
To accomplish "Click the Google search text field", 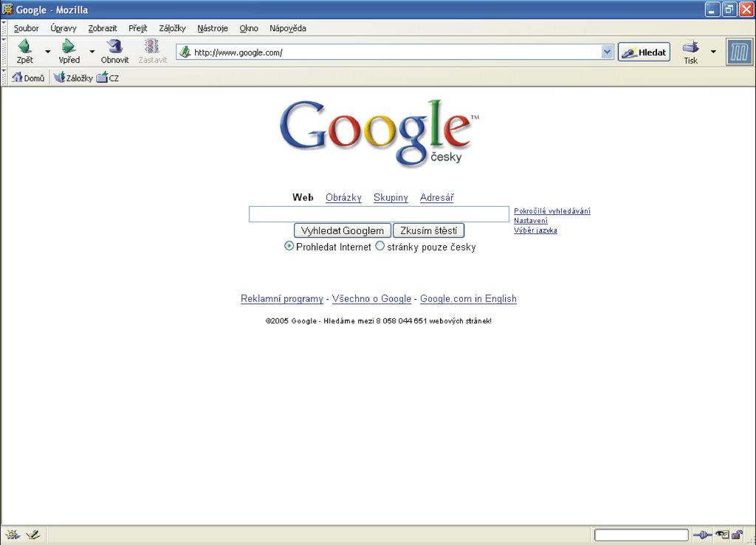I will click(379, 214).
